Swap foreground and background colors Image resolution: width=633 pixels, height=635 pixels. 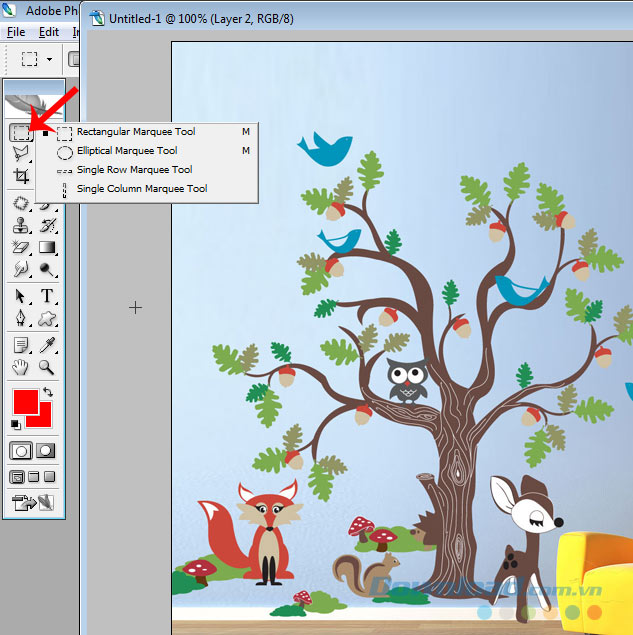click(x=48, y=391)
